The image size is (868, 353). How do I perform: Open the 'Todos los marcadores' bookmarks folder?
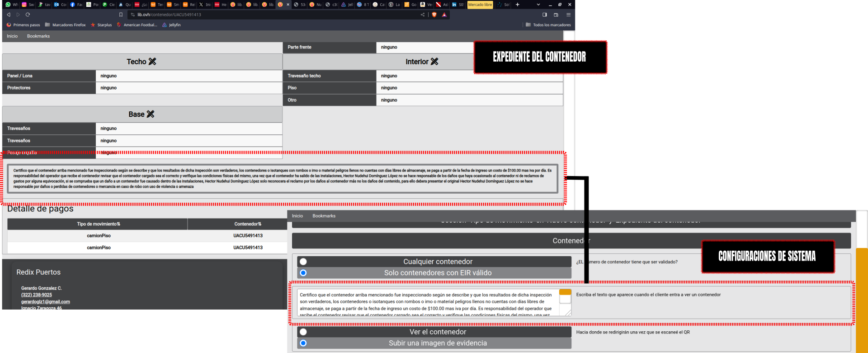548,25
